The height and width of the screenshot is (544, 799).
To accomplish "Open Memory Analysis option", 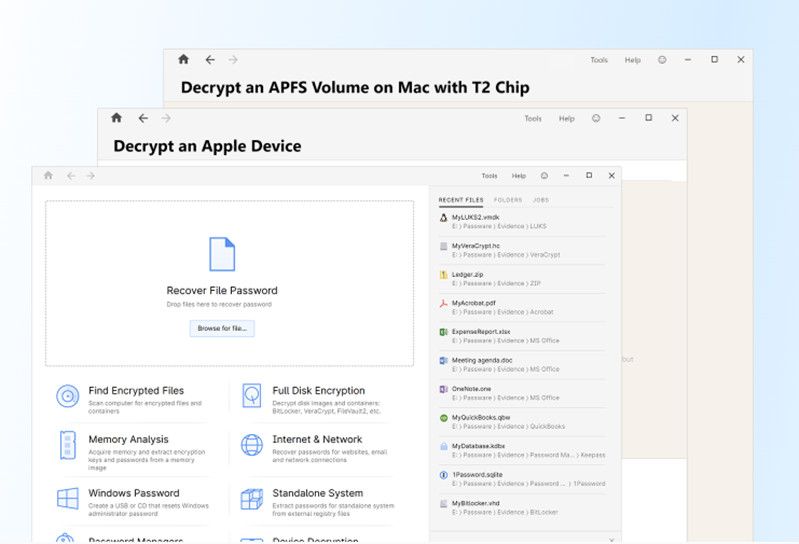I will tap(128, 439).
